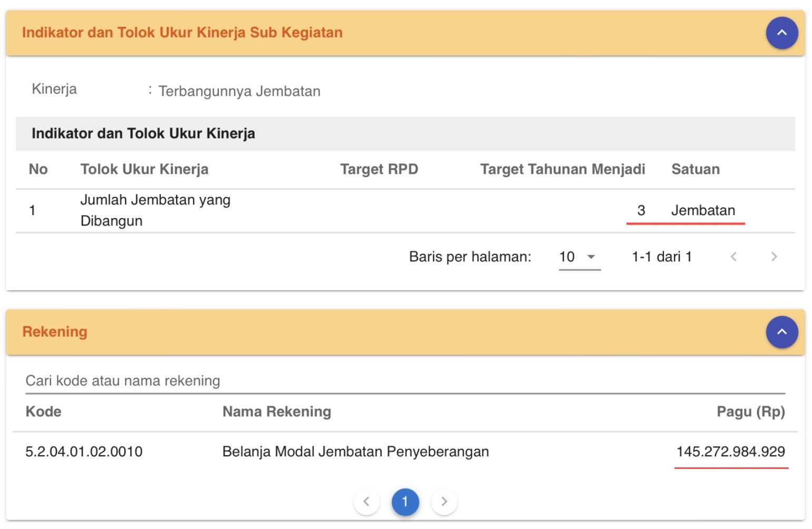Click the Target RPD column header

pos(379,169)
